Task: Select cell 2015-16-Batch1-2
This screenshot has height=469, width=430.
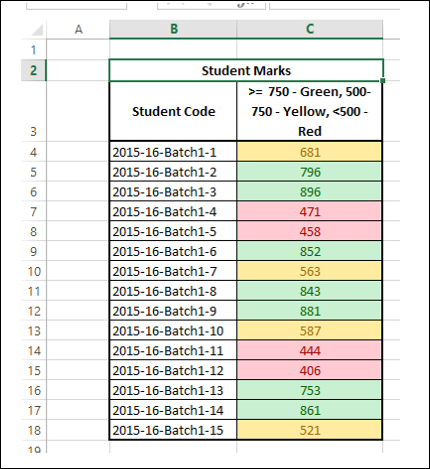Action: click(173, 172)
